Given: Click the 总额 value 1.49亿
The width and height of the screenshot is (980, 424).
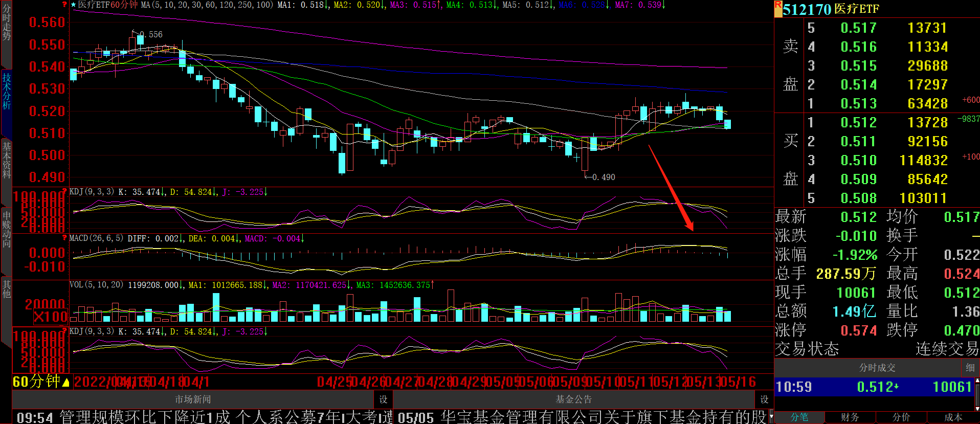Looking at the screenshot, I should click(854, 311).
